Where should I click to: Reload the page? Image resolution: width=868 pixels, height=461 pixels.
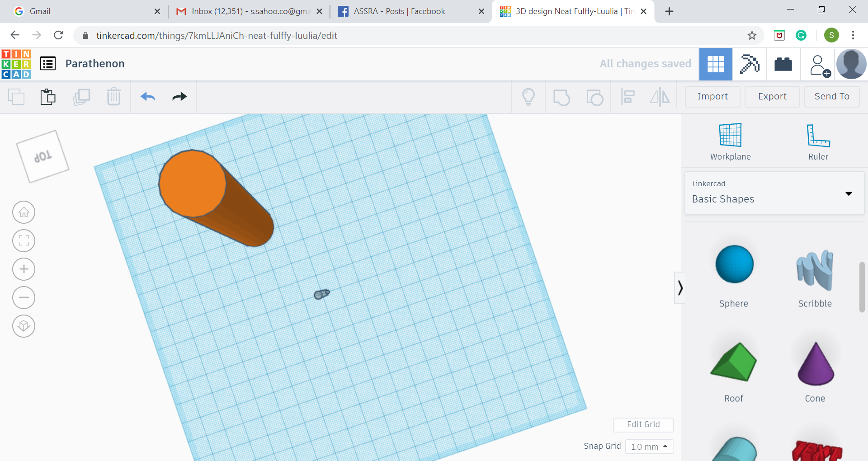click(x=58, y=35)
